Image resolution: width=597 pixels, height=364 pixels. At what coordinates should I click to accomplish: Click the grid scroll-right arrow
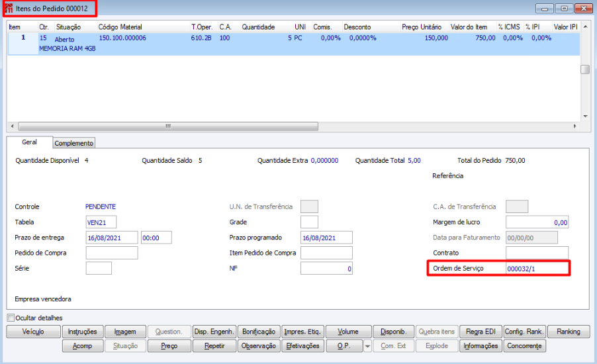tap(575, 126)
